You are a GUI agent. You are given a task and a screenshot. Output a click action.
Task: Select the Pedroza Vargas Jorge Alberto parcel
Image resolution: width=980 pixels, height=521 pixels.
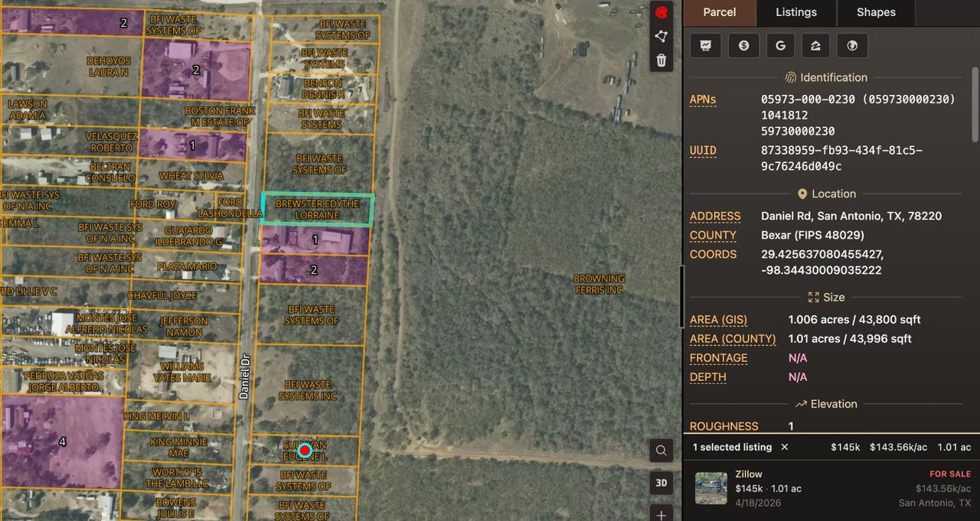tap(62, 381)
